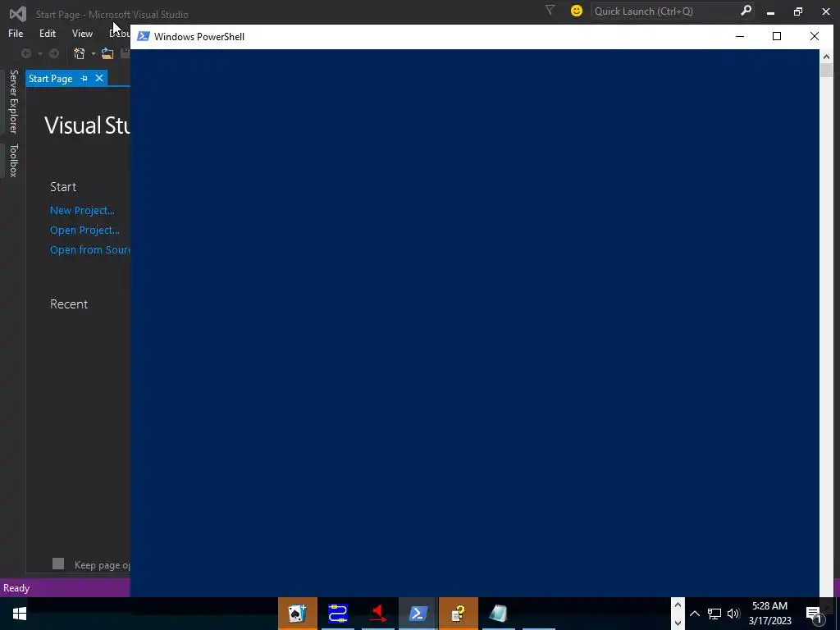
Task: Open the Server Explorer side panel
Action: 13,101
